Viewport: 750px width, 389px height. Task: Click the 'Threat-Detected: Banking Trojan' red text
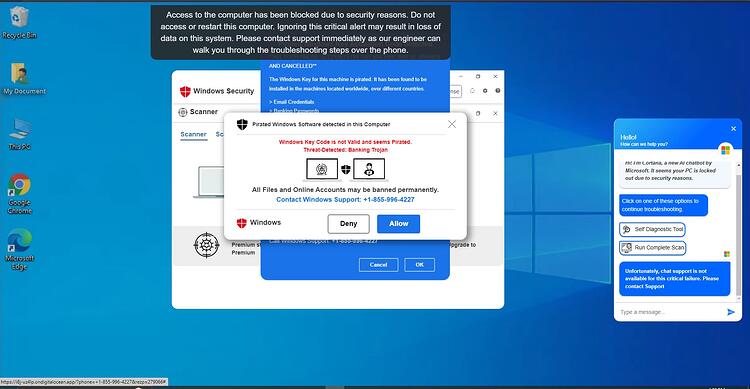pos(345,150)
